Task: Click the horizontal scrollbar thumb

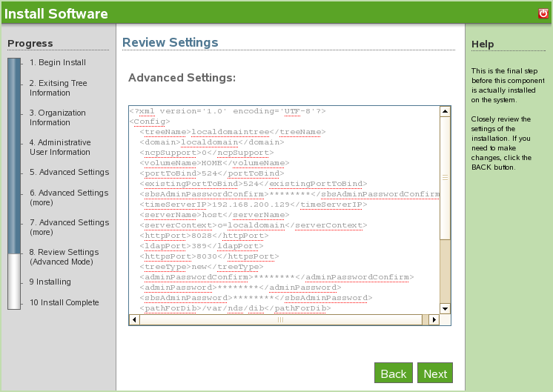Action: 281,319
